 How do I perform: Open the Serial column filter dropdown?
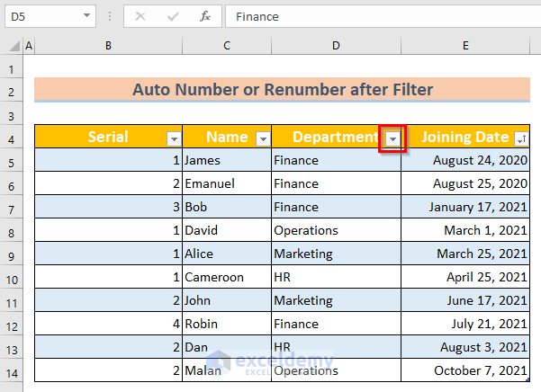pos(174,138)
